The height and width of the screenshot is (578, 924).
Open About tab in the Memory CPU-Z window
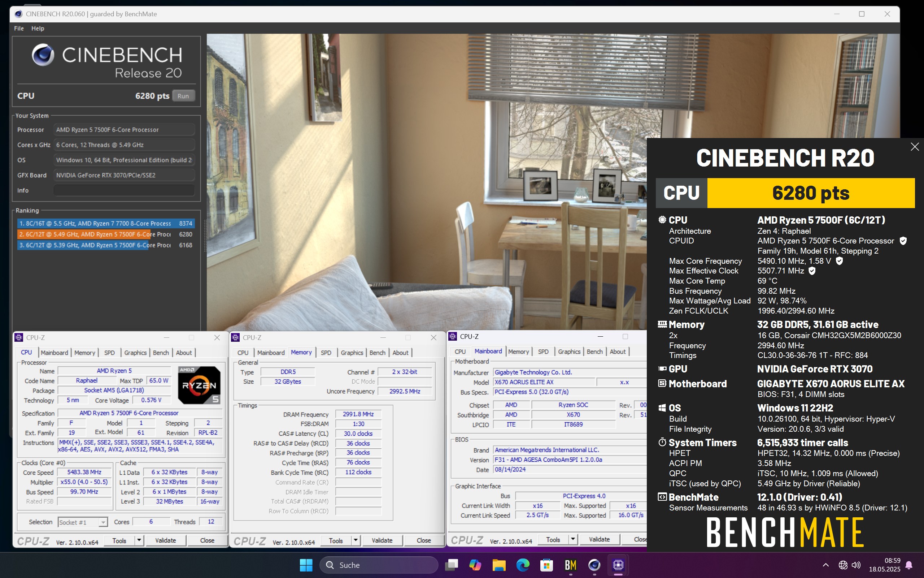click(400, 353)
